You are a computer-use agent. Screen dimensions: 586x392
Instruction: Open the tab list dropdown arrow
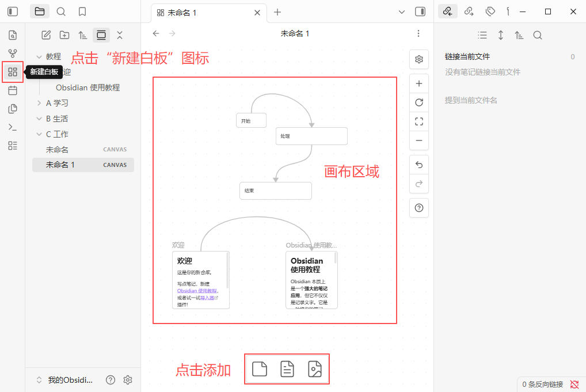pyautogui.click(x=402, y=12)
